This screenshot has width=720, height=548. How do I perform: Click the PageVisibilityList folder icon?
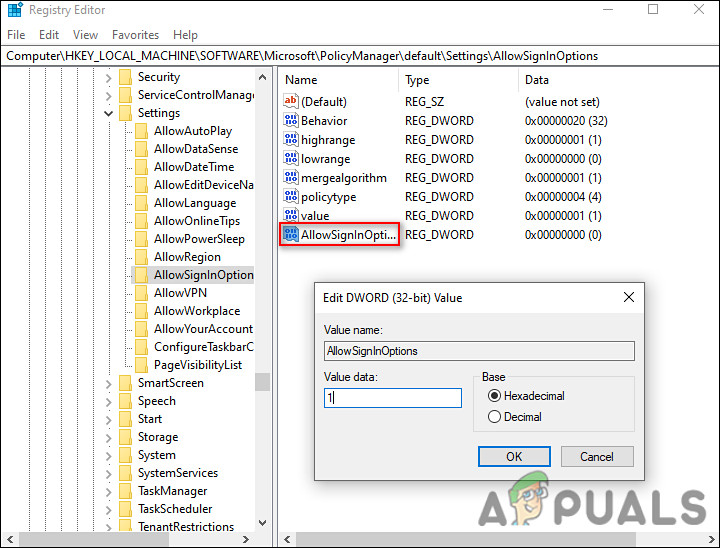tap(141, 365)
